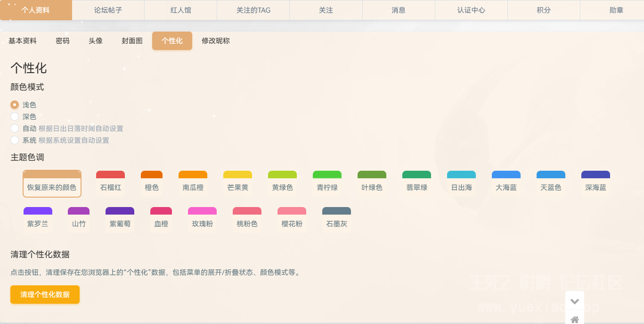The width and height of the screenshot is (644, 324).
Task: Enable 自动 sunrise-sunset color mode
Action: point(15,128)
